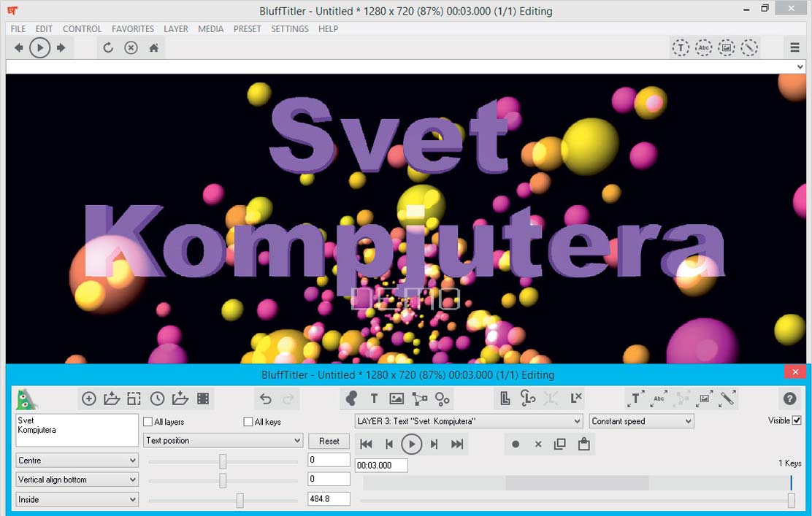Click the next key button
812x516 pixels.
434,444
